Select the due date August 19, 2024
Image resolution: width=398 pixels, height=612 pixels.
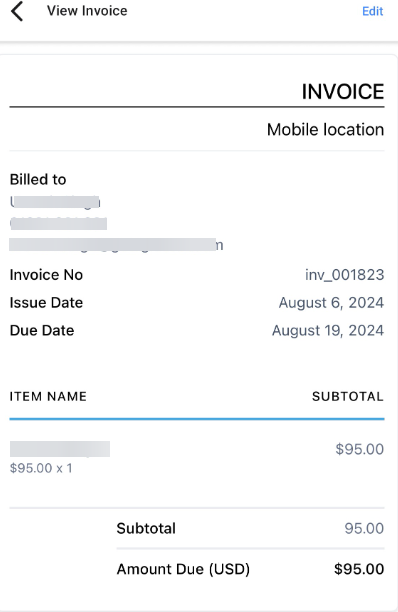click(328, 331)
